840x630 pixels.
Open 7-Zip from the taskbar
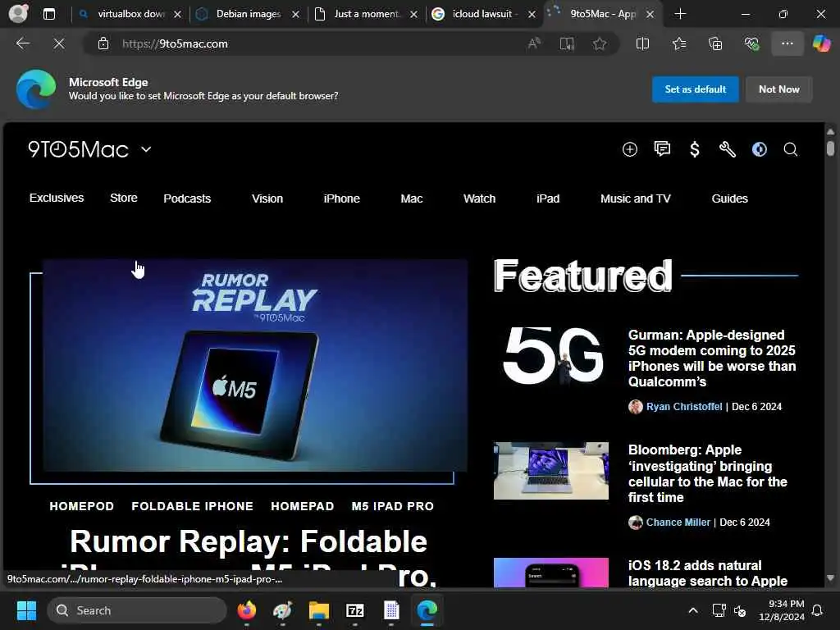click(x=354, y=610)
